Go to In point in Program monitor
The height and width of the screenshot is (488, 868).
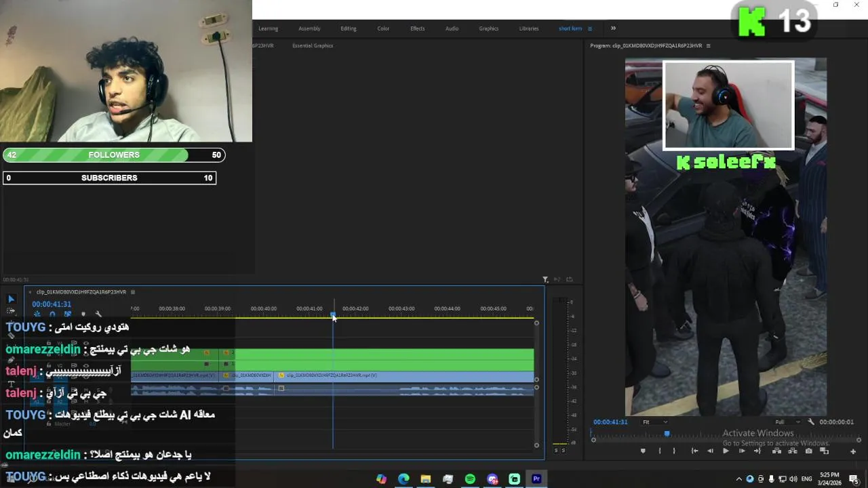[694, 451]
